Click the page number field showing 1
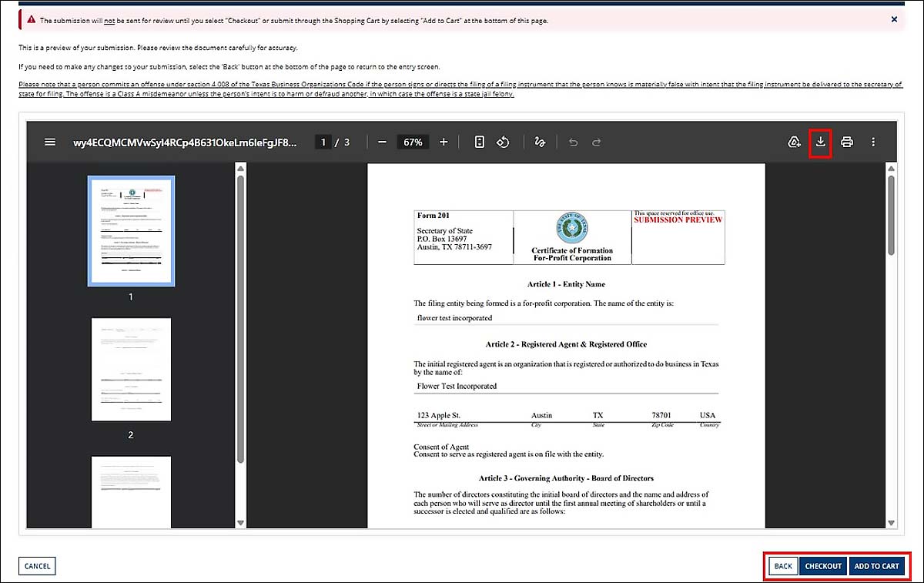 324,142
